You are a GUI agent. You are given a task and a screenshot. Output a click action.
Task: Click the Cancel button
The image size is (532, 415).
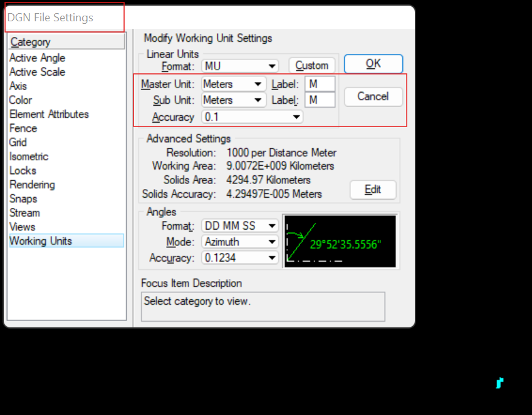coord(373,96)
